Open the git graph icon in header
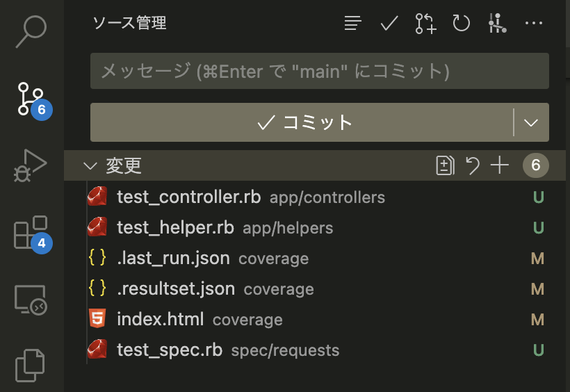The width and height of the screenshot is (570, 392). [497, 23]
